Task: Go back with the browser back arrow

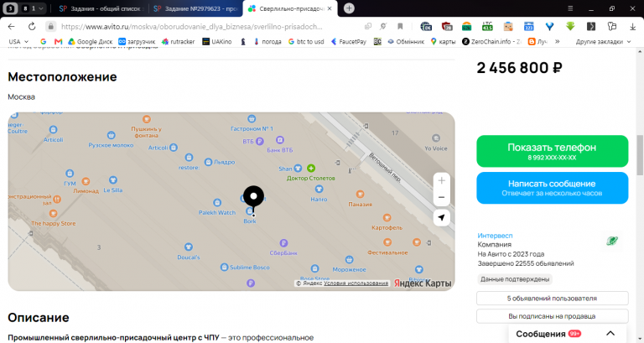Action: click(x=11, y=26)
